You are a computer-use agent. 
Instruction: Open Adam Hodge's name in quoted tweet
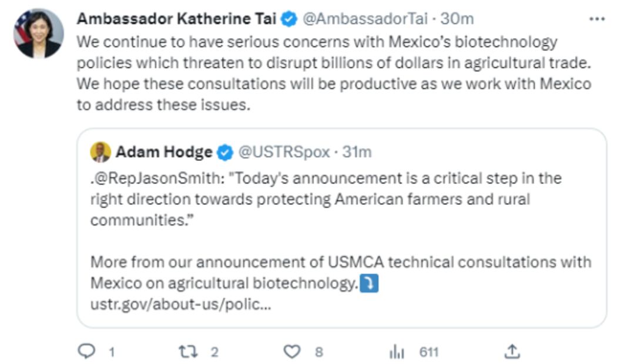click(163, 152)
